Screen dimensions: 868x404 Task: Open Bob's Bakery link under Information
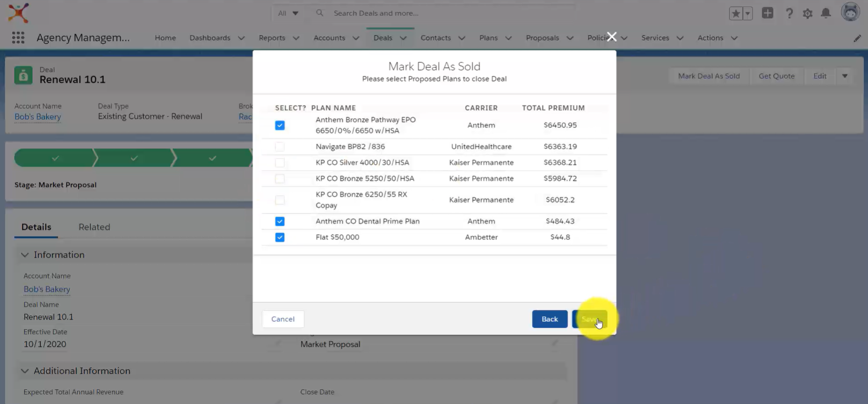tap(47, 289)
